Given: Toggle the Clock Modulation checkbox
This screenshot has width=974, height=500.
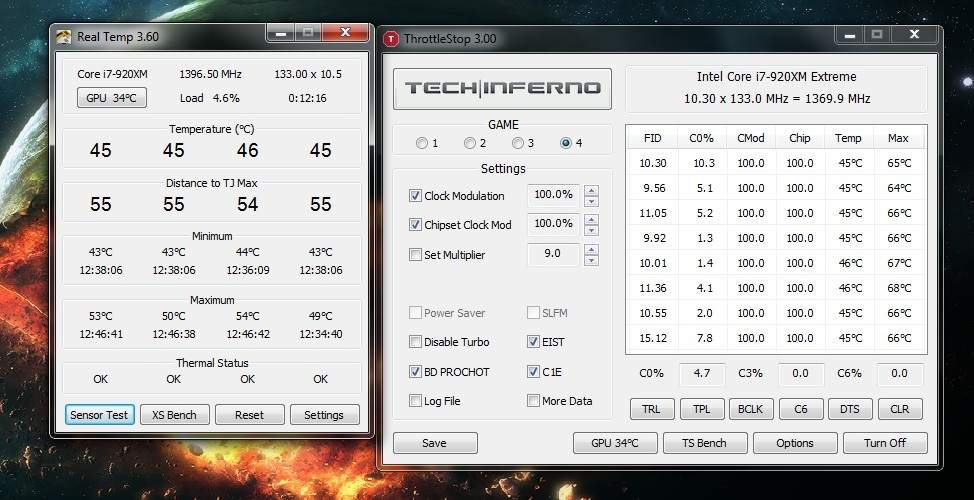Looking at the screenshot, I should (x=415, y=196).
